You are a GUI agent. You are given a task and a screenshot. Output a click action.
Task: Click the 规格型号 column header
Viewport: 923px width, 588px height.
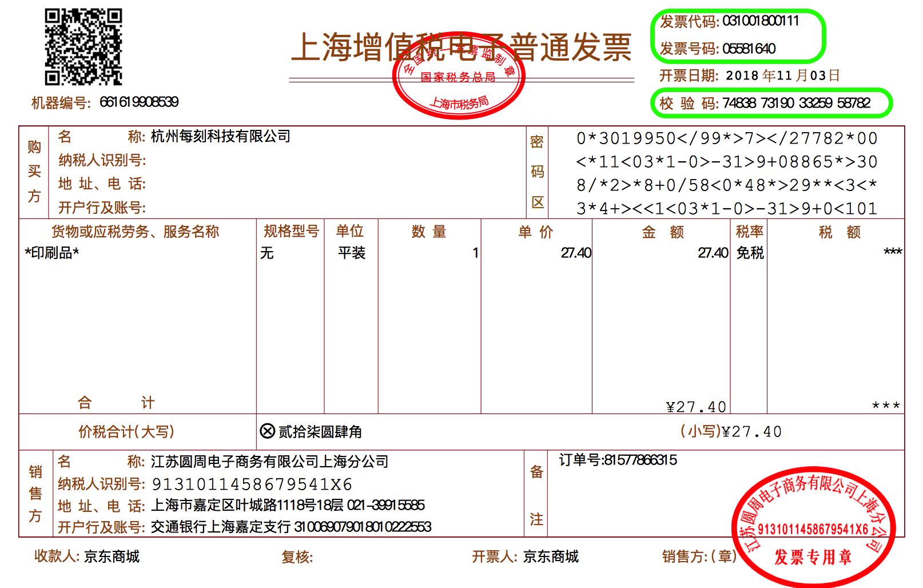(x=291, y=231)
